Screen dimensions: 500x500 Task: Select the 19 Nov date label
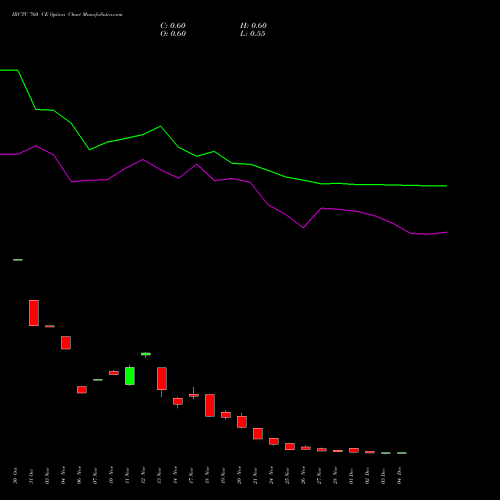point(223,476)
